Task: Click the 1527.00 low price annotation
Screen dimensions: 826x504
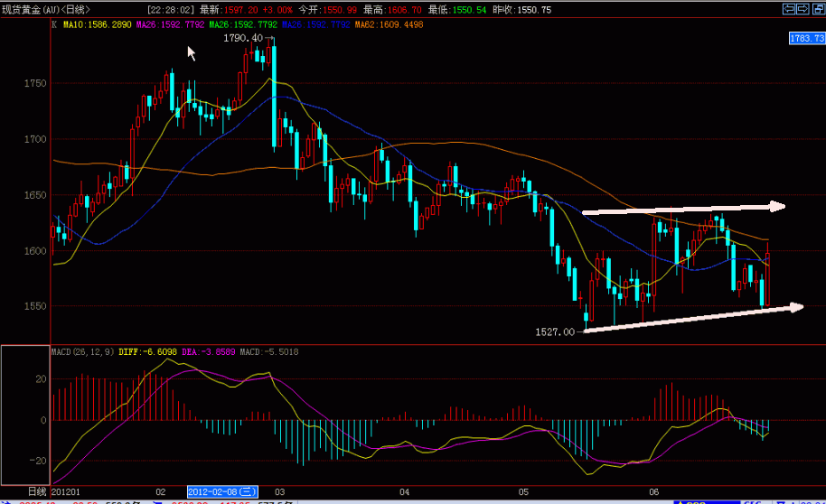Action: [x=555, y=331]
